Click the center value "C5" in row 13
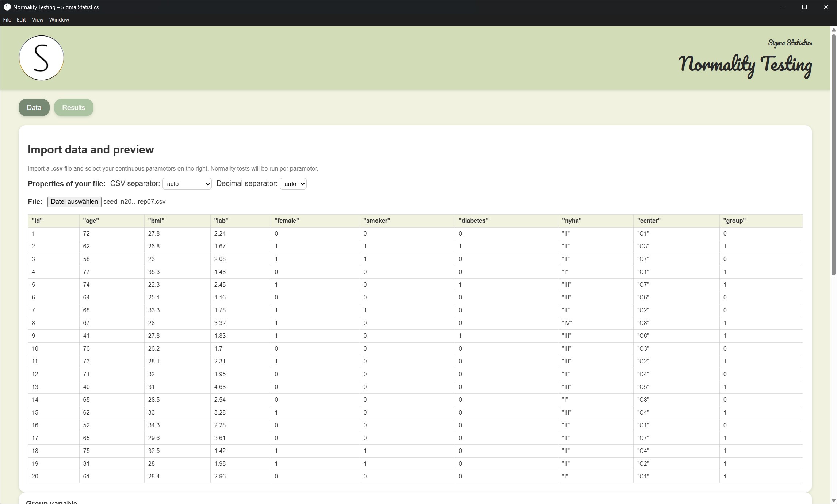This screenshot has width=837, height=504. pyautogui.click(x=643, y=387)
